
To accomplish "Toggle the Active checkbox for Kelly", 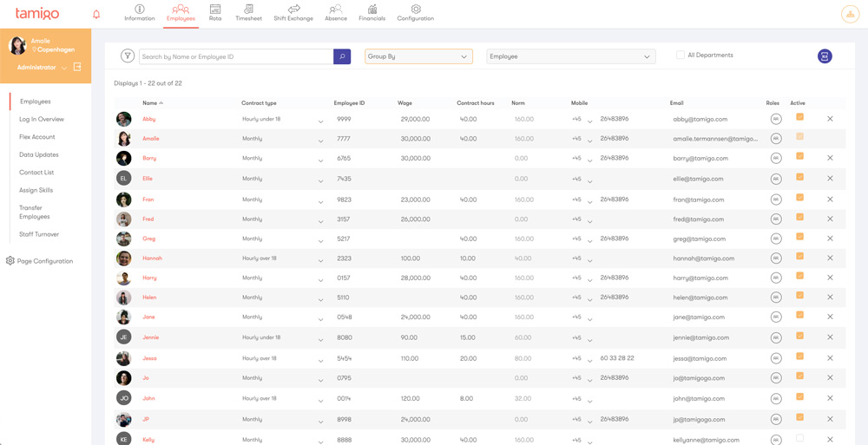I will (x=799, y=439).
